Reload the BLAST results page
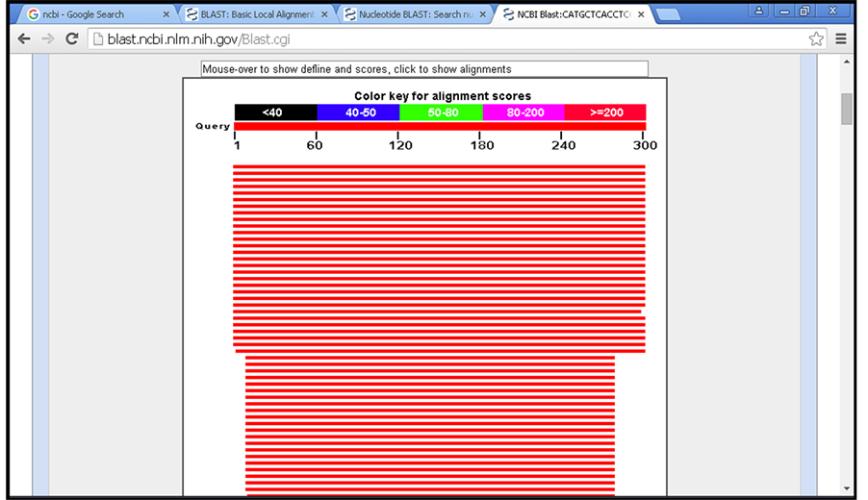 (71, 39)
